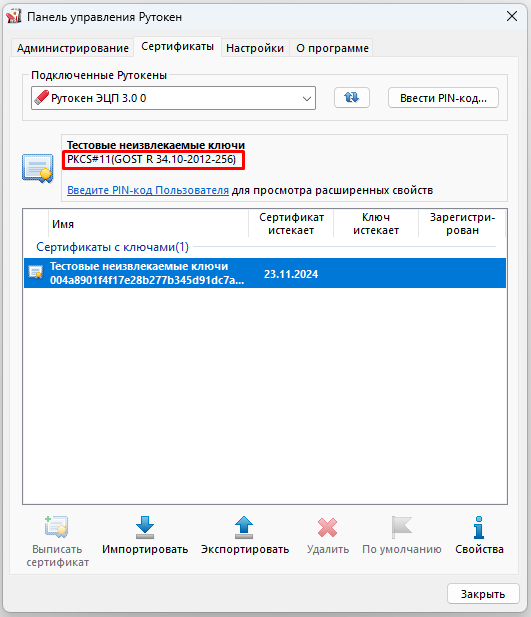The image size is (531, 617).
Task: Click the Удалить red cross icon
Action: click(327, 528)
